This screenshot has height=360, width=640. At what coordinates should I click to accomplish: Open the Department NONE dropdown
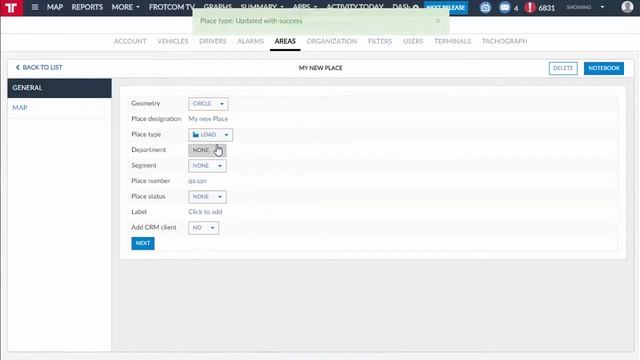pos(207,150)
